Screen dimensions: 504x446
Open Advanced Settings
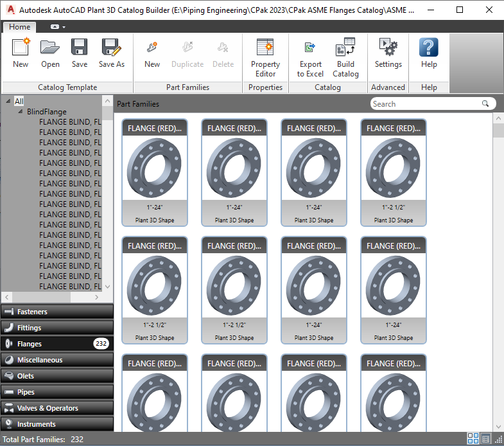[388, 53]
